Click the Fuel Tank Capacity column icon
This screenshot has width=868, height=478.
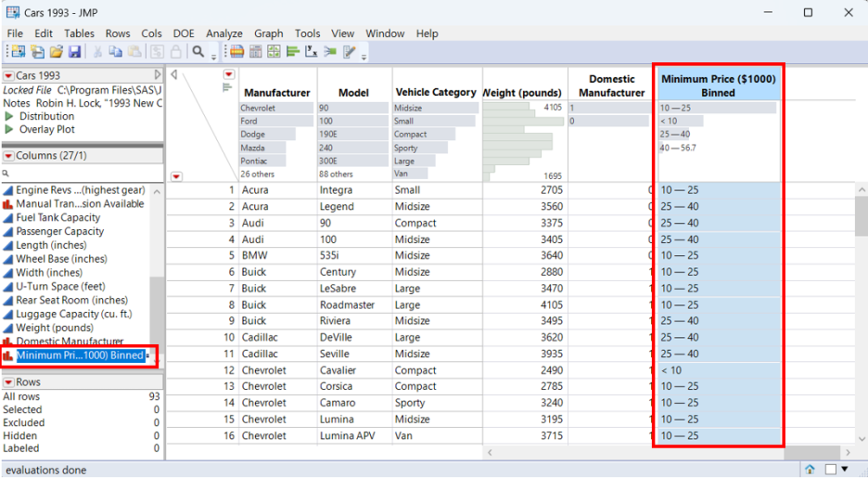(x=7, y=218)
